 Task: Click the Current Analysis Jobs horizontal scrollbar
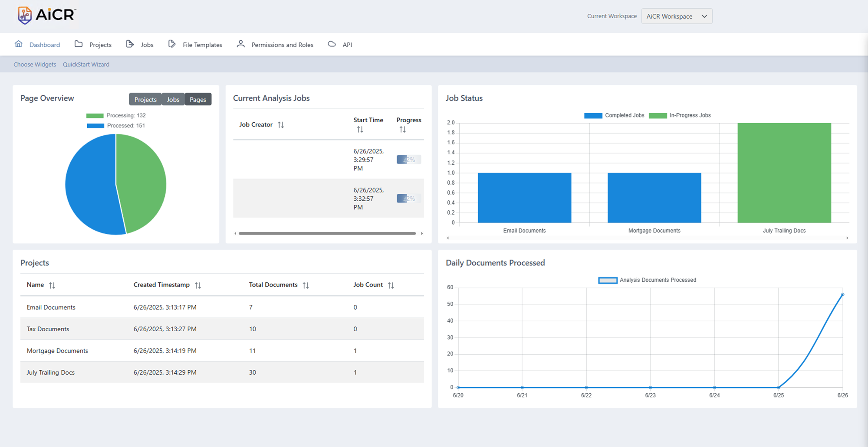pyautogui.click(x=327, y=233)
